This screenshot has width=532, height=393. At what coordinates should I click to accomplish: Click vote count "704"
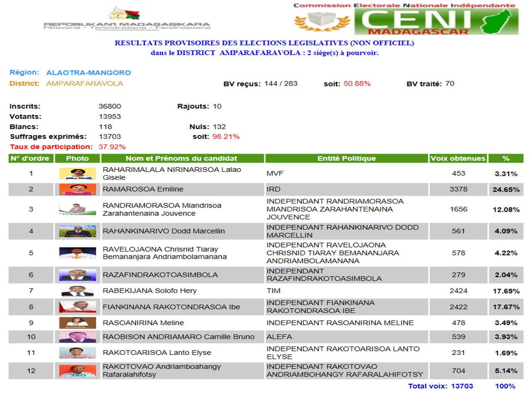[x=458, y=371]
